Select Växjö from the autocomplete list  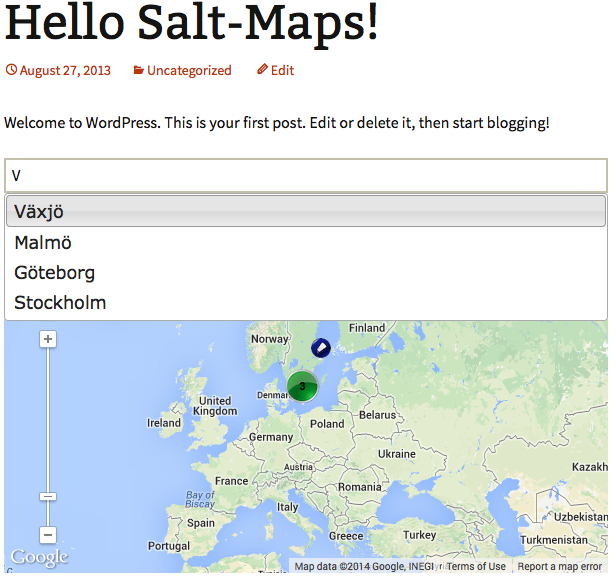click(306, 211)
